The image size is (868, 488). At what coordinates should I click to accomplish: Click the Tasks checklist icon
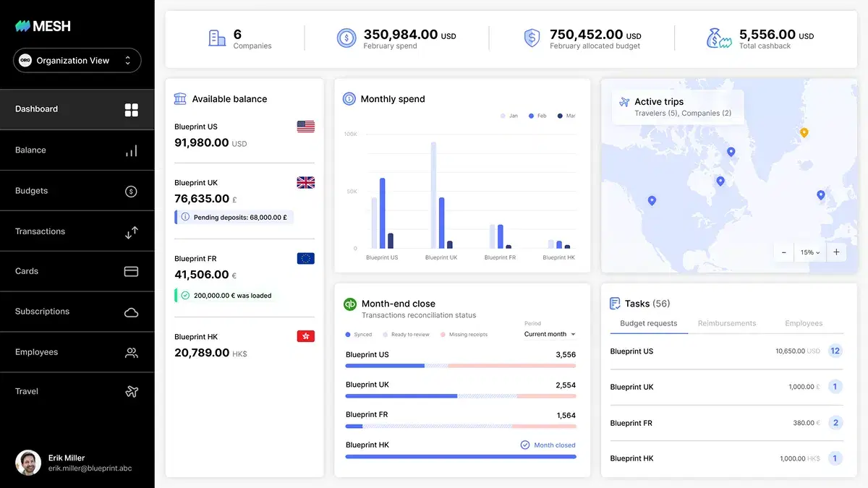(x=615, y=304)
